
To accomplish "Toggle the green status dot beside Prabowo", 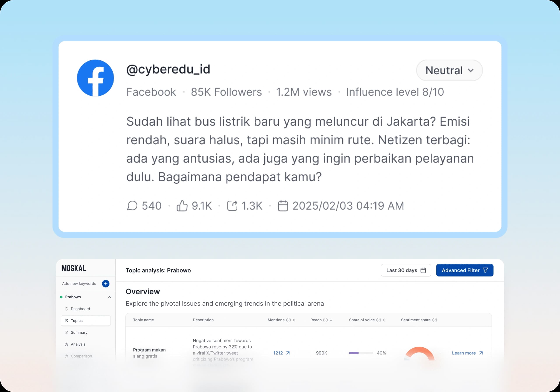I will (x=61, y=297).
